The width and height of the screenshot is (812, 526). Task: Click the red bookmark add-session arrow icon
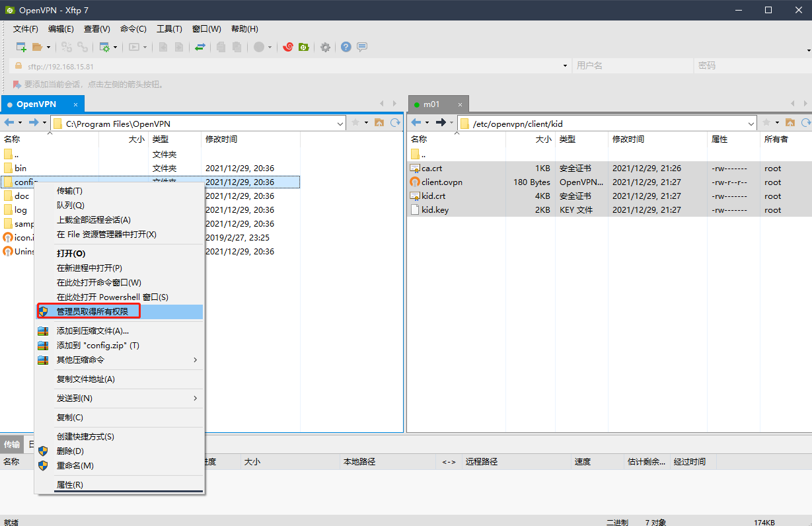[17, 85]
